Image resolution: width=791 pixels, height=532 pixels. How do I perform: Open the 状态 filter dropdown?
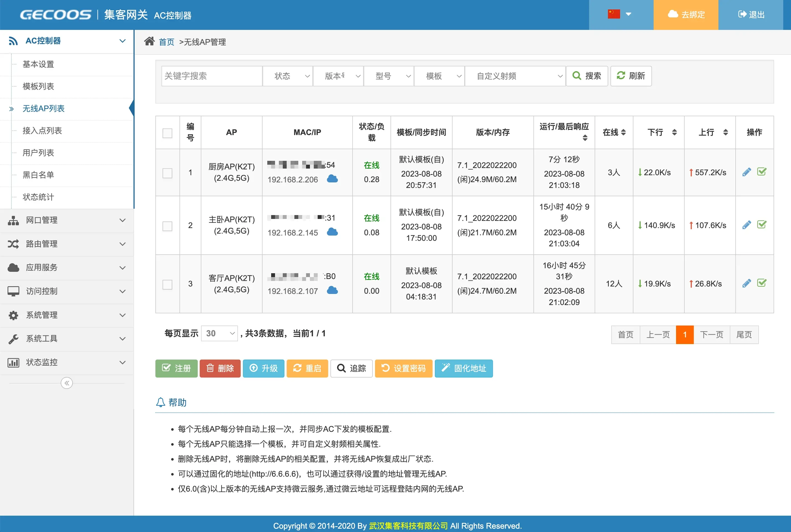pyautogui.click(x=287, y=76)
